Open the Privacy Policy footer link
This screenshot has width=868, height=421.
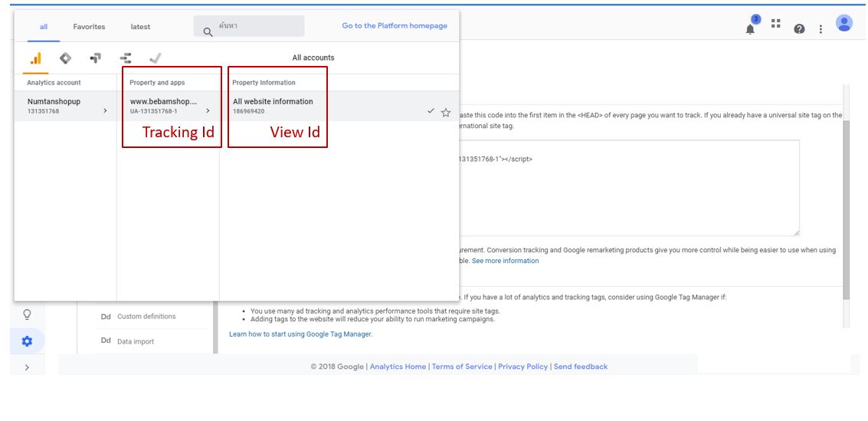click(522, 367)
